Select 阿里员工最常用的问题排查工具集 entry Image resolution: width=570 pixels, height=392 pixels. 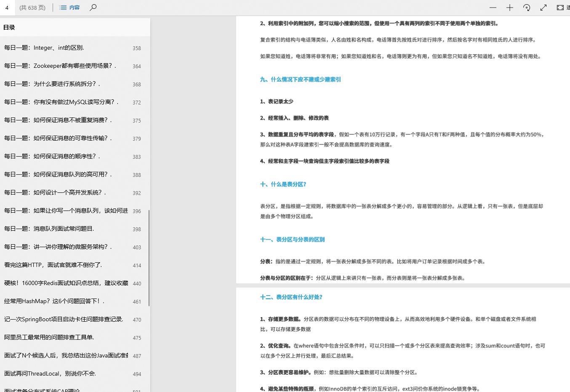click(53, 337)
